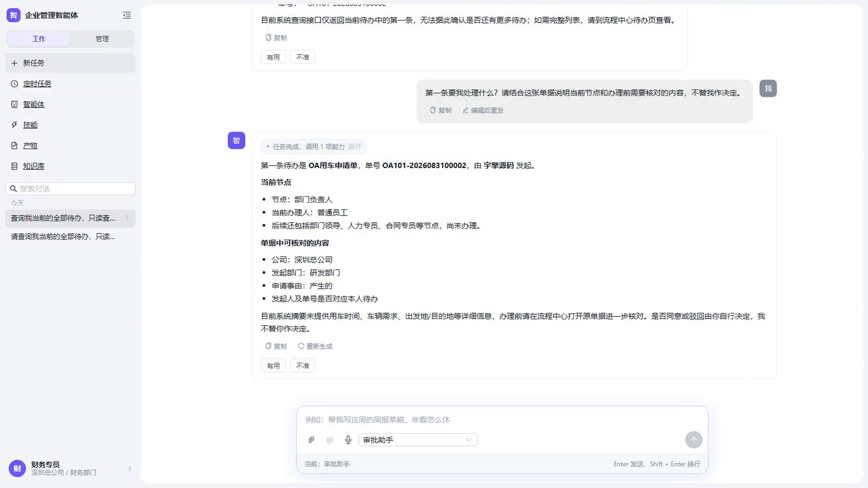Click the @ mention icon
Viewport: 868px width, 488px height.
point(330,440)
